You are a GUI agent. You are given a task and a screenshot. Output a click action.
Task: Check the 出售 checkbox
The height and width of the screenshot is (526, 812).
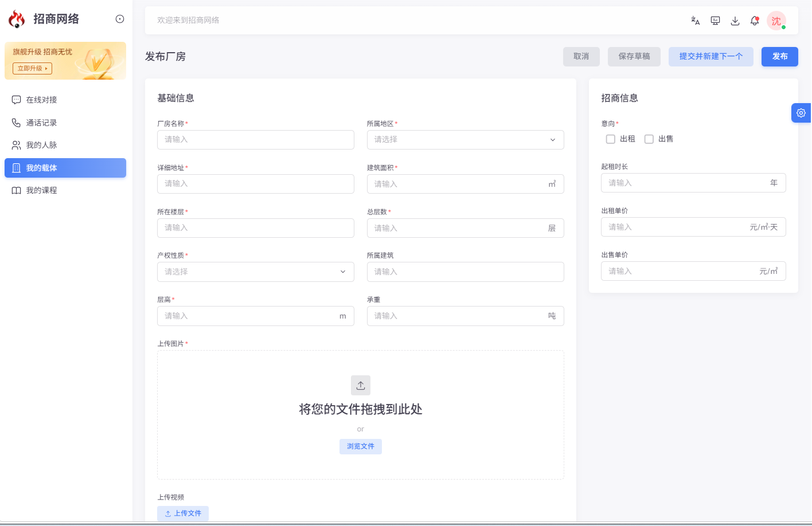pos(649,139)
